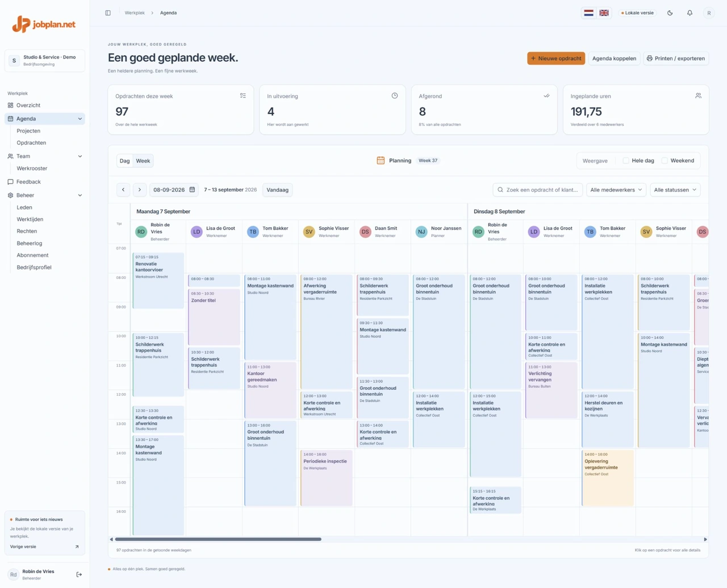Screen dimensions: 727x588
Task: Open external link arrow beside Vorige versie
Action: pyautogui.click(x=77, y=547)
